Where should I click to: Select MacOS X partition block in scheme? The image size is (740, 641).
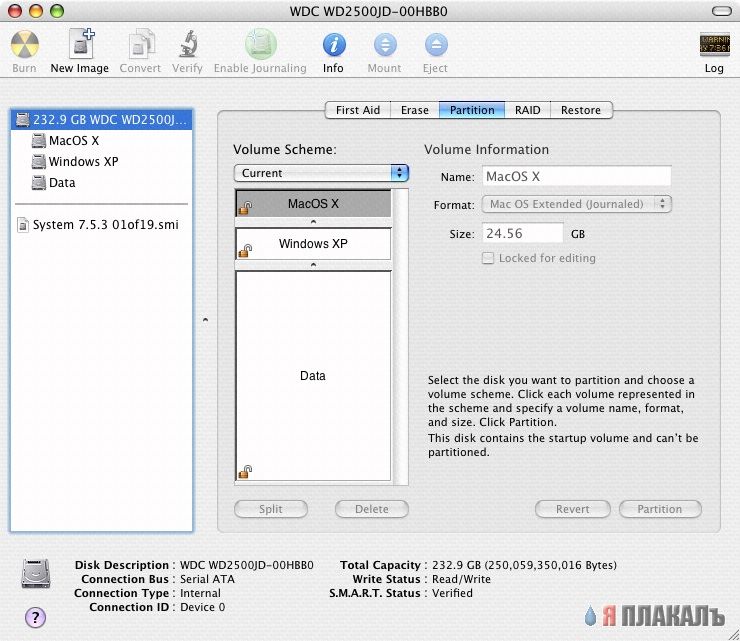pyautogui.click(x=313, y=203)
